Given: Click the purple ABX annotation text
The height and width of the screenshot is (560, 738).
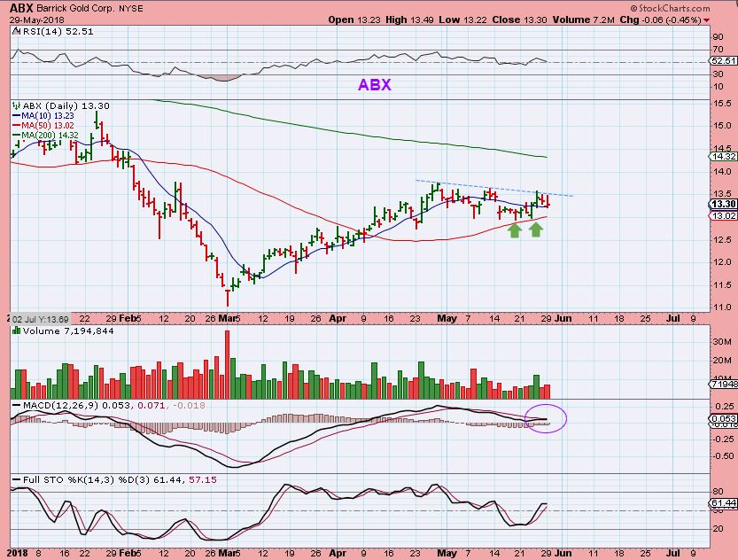Looking at the screenshot, I should [x=375, y=85].
